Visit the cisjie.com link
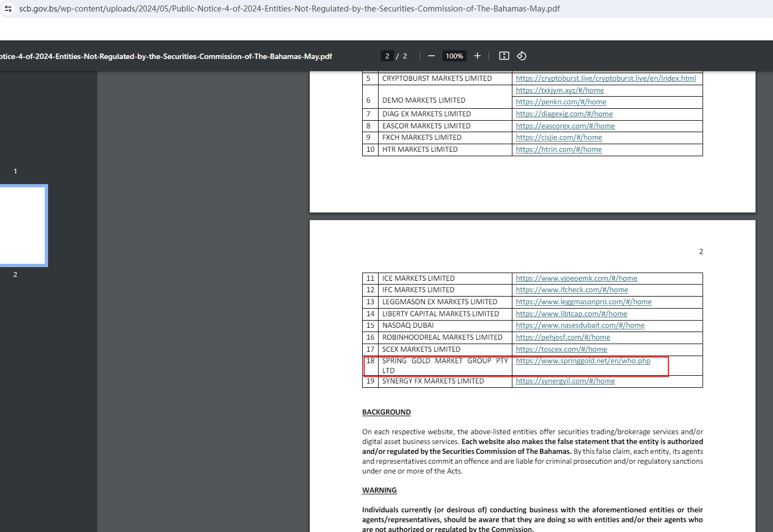The image size is (773, 532). click(559, 138)
